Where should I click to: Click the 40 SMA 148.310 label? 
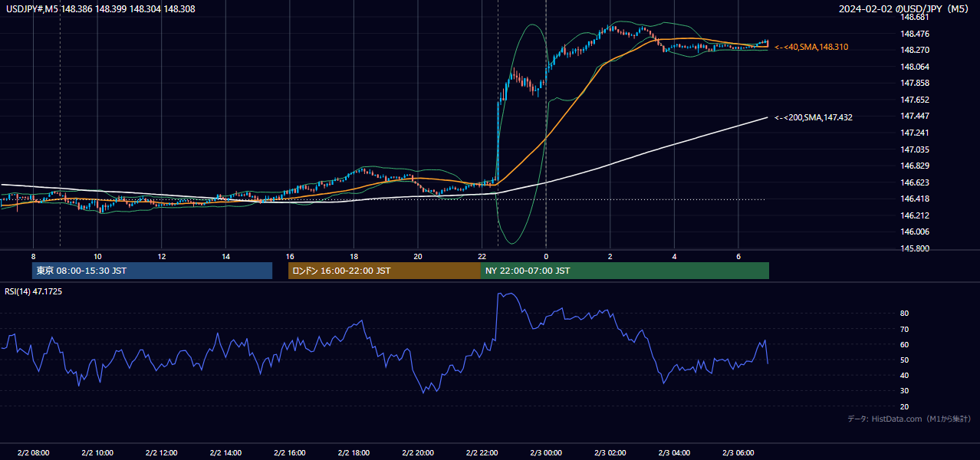click(x=811, y=48)
